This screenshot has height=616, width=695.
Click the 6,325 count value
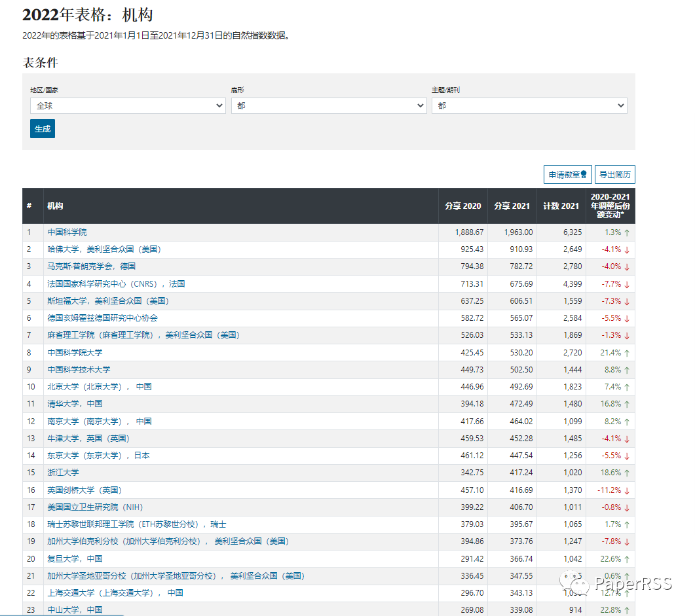pos(573,232)
